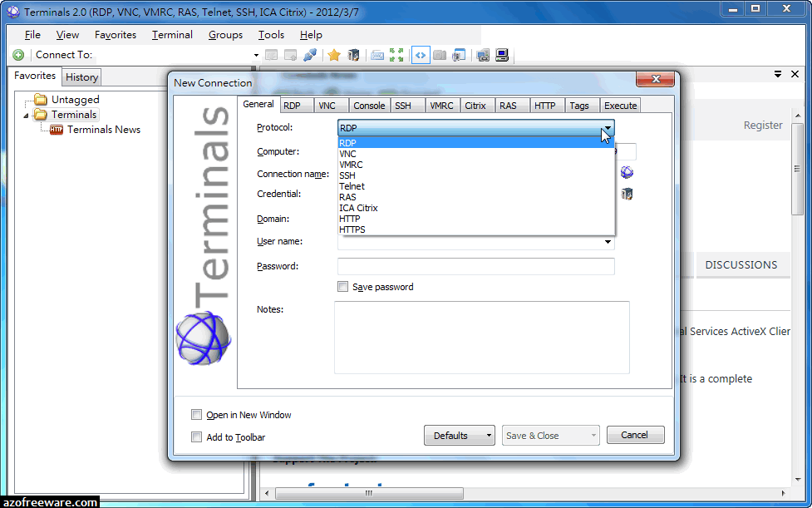This screenshot has width=812, height=508.
Task: Open the Help menu
Action: tap(311, 35)
